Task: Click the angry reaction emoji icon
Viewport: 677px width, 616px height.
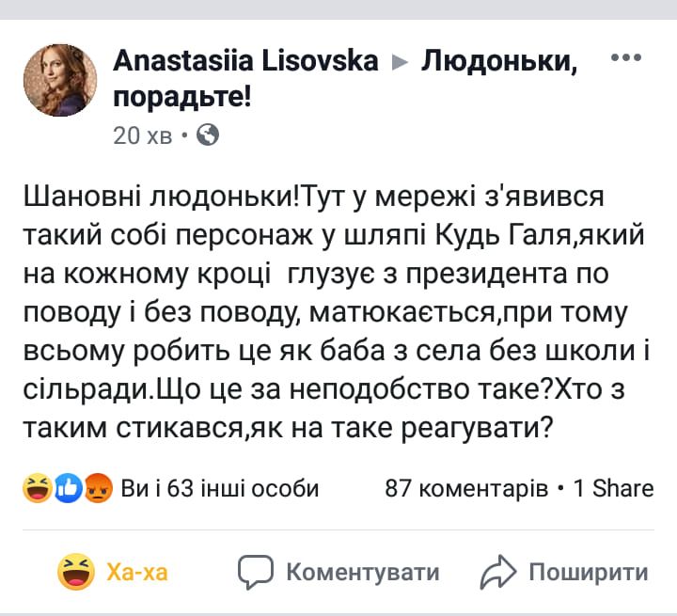Action: 98,488
